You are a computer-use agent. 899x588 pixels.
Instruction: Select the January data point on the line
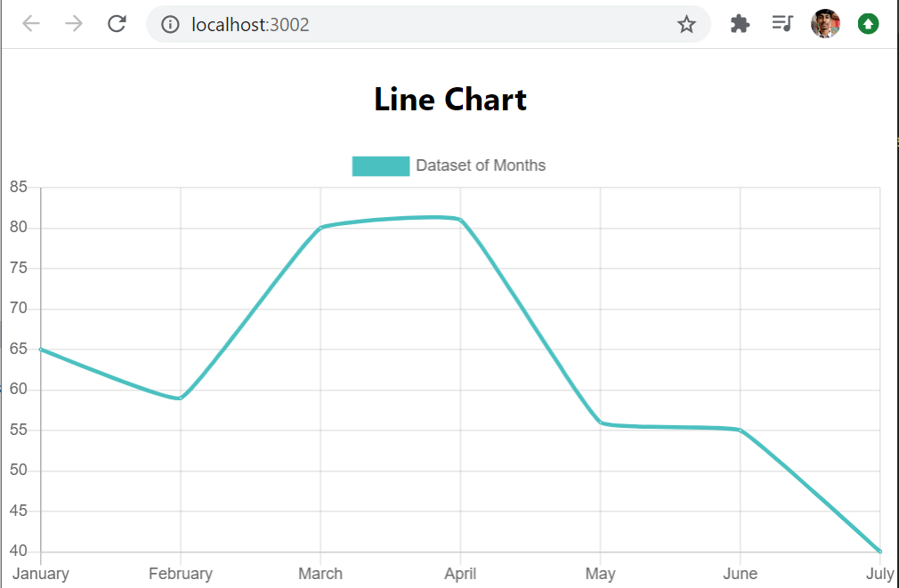[x=41, y=349]
